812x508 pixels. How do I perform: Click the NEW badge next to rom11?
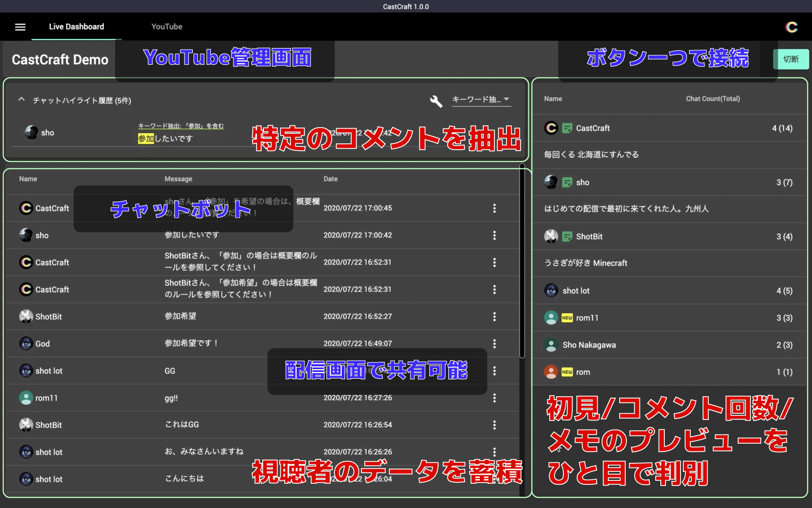click(x=566, y=318)
